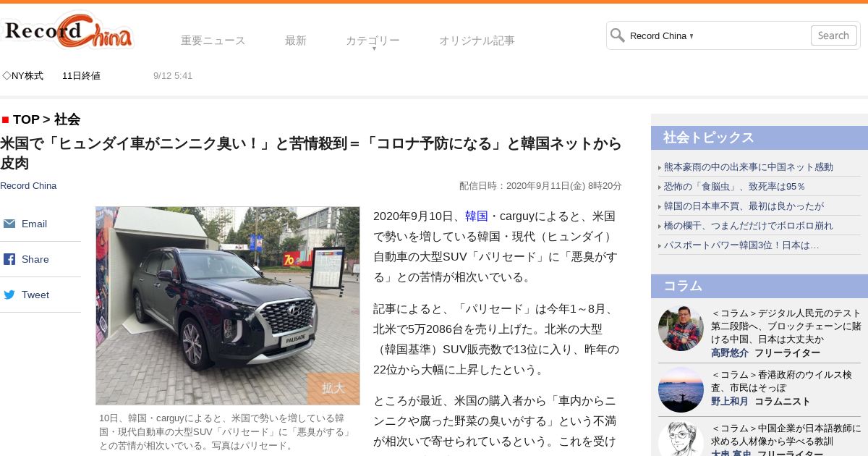The width and height of the screenshot is (868, 456).
Task: Click the article headline about ヒュンダイ車
Action: pos(311,153)
